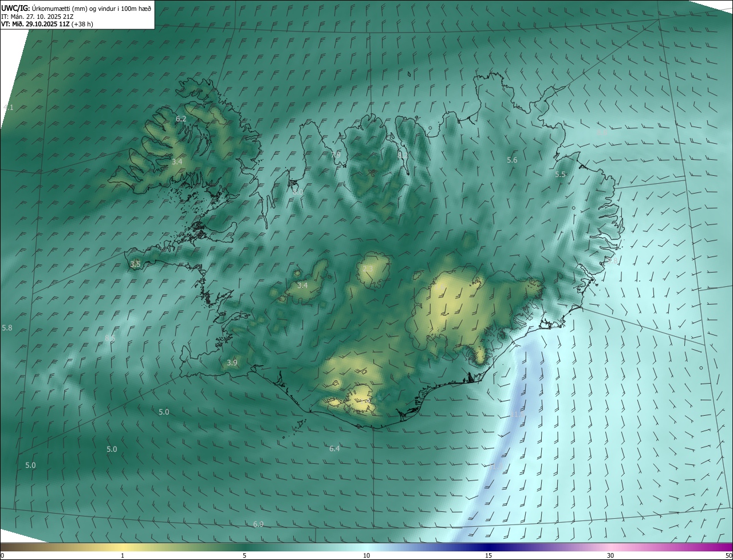733x560 pixels.
Task: Pick the 2.3 value inside the glacier outline
Action: point(367,268)
